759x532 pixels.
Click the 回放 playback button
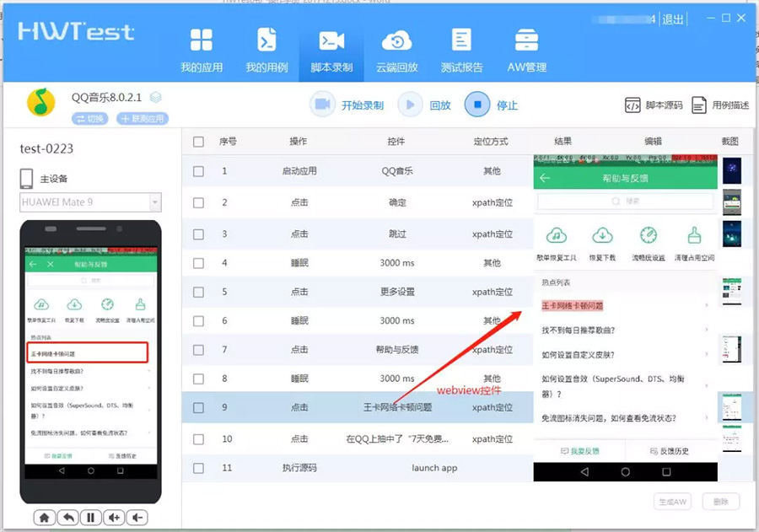(424, 105)
